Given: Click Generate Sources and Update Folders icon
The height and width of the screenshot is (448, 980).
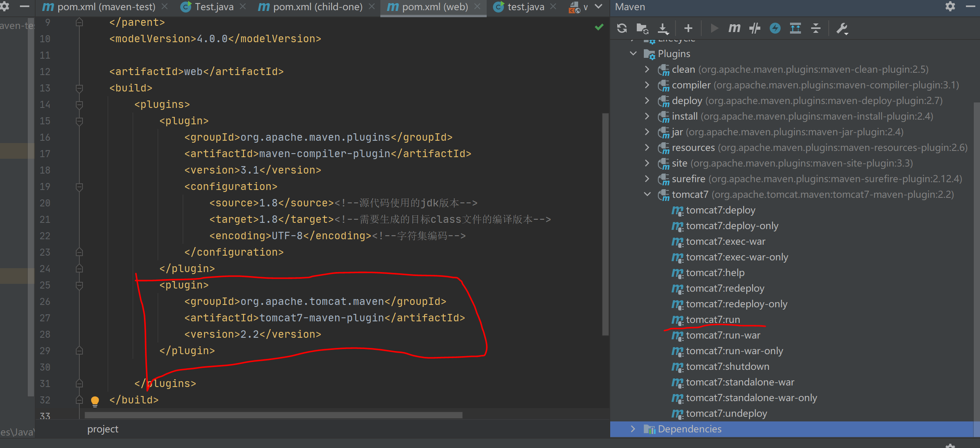Looking at the screenshot, I should [642, 28].
